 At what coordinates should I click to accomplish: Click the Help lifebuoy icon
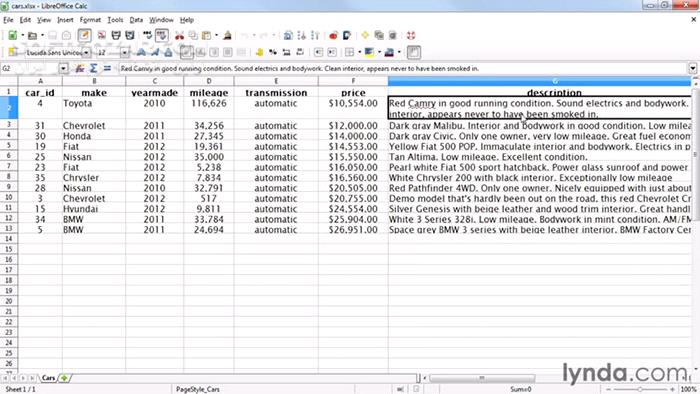pos(411,35)
